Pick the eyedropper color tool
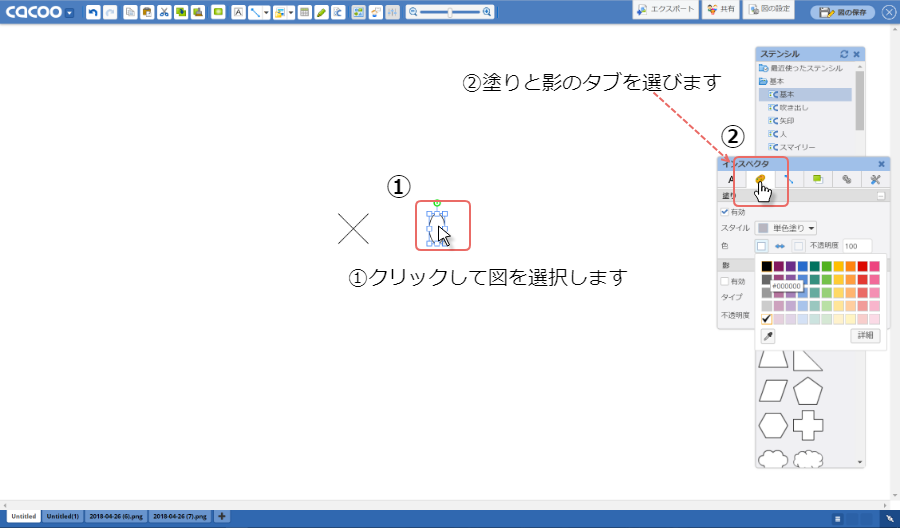 click(768, 336)
